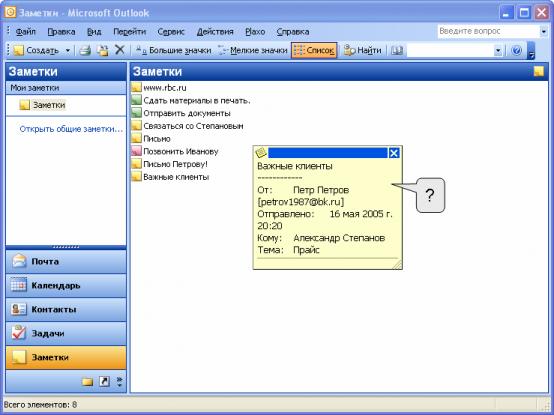
Task: Open Configure buttons chevron at pane bottom
Action: tap(119, 381)
